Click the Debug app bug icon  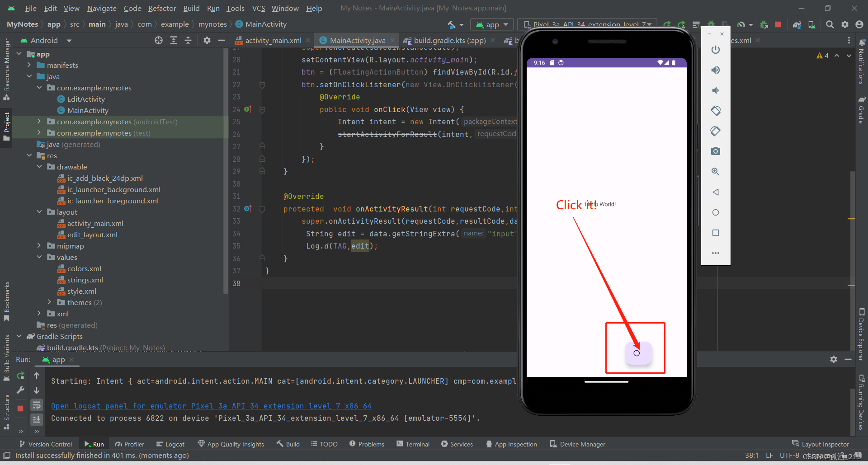coord(711,24)
